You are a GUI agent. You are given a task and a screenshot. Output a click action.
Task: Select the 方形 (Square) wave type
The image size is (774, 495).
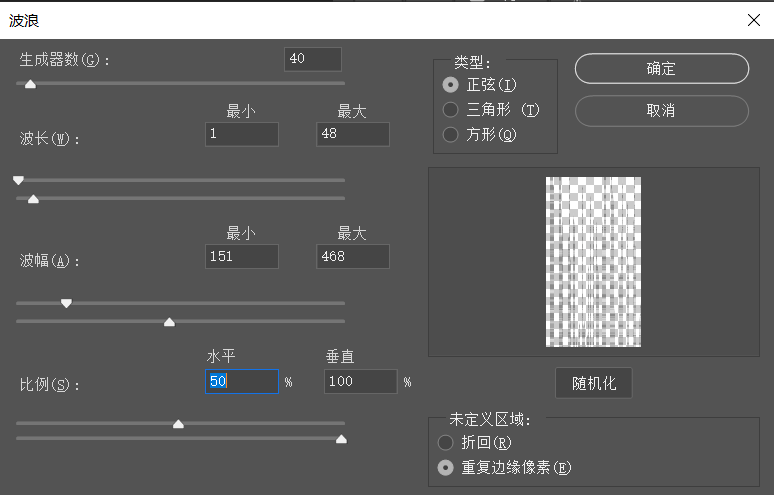click(451, 135)
